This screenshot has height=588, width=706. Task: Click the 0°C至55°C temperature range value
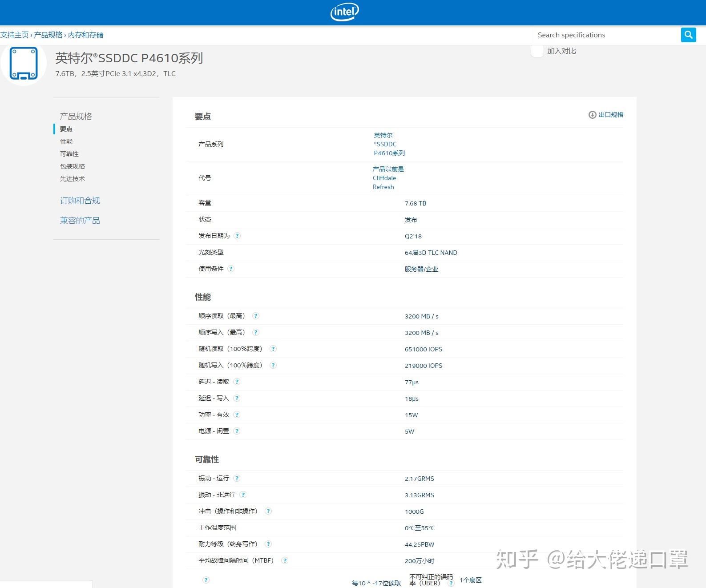(420, 528)
